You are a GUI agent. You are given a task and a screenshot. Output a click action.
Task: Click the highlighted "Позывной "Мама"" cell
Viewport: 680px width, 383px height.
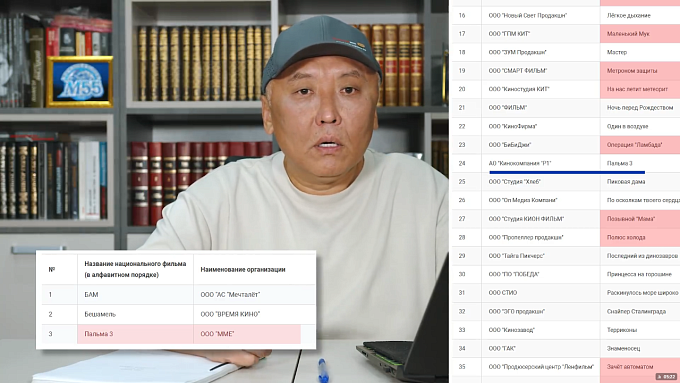(x=640, y=219)
